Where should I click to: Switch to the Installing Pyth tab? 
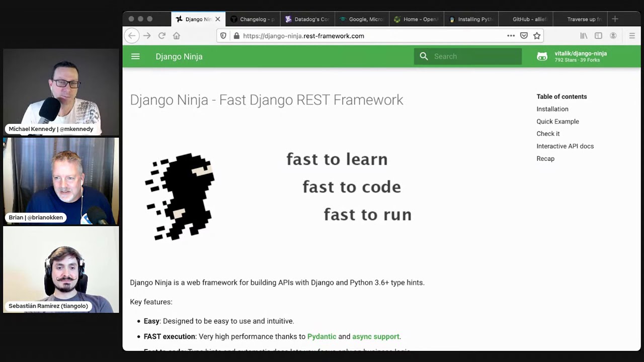tap(470, 19)
